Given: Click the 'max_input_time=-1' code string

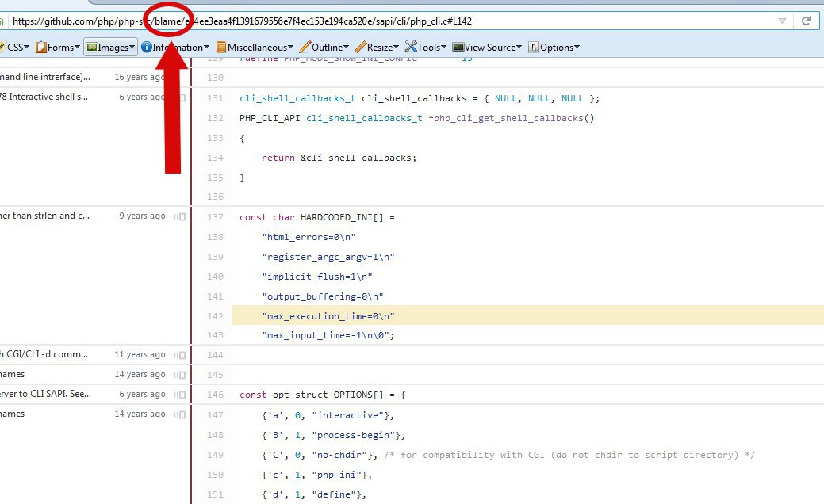Looking at the screenshot, I should 328,335.
